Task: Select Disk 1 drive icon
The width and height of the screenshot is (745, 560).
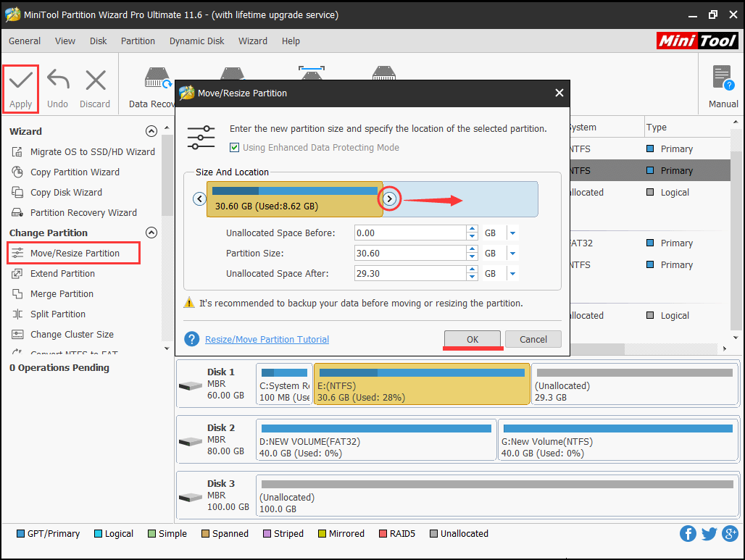Action: point(191,385)
